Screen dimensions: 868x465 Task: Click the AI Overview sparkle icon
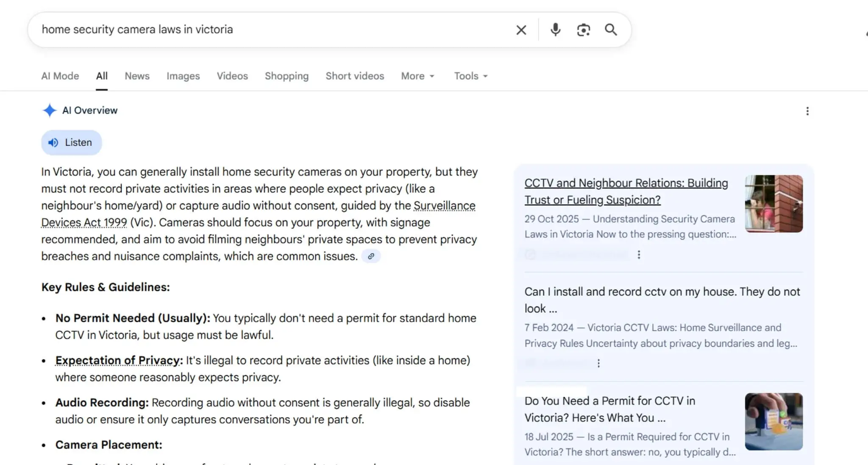click(50, 110)
